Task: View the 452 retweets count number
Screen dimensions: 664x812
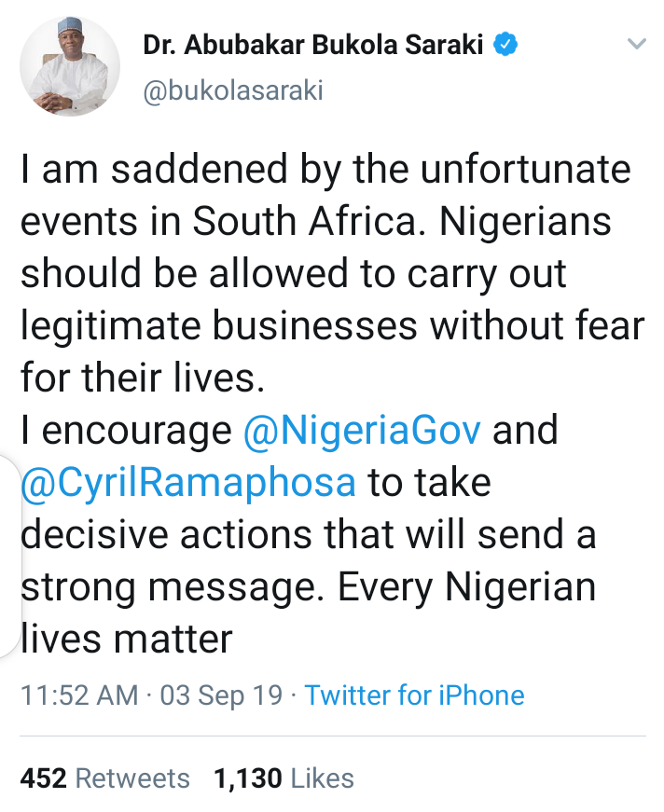Action: coord(43,778)
